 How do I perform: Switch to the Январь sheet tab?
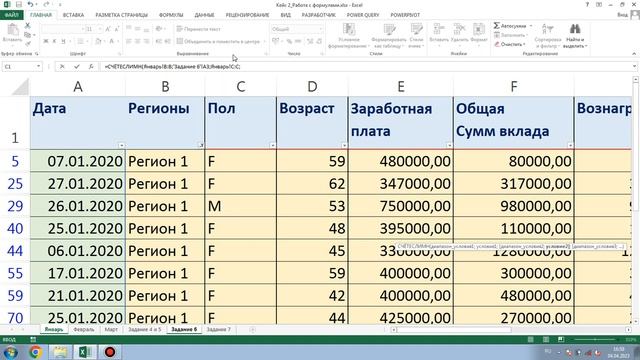point(54,329)
